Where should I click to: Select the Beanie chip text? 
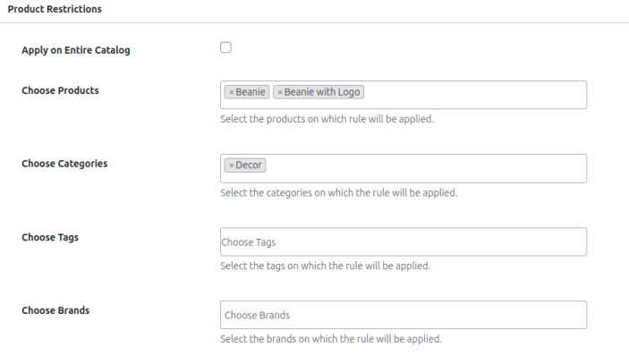tap(251, 92)
